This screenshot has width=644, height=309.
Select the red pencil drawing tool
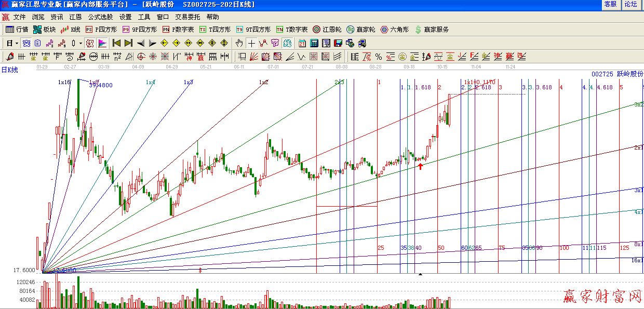point(9,57)
